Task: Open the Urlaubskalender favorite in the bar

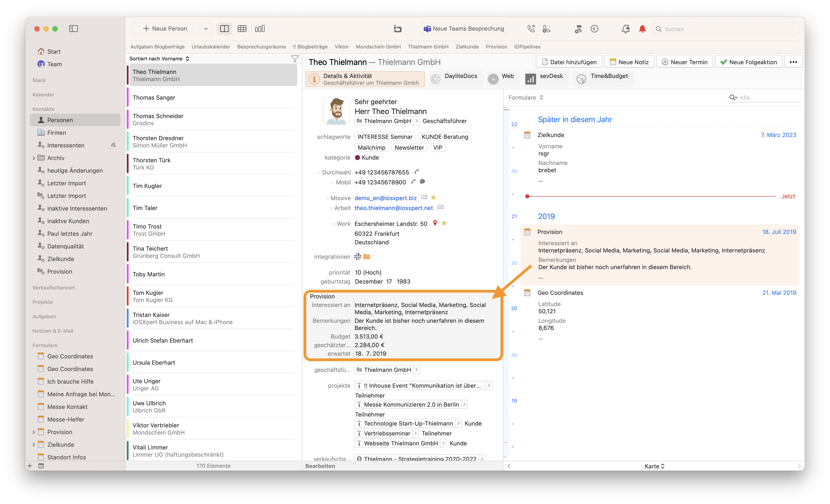Action: pyautogui.click(x=211, y=47)
